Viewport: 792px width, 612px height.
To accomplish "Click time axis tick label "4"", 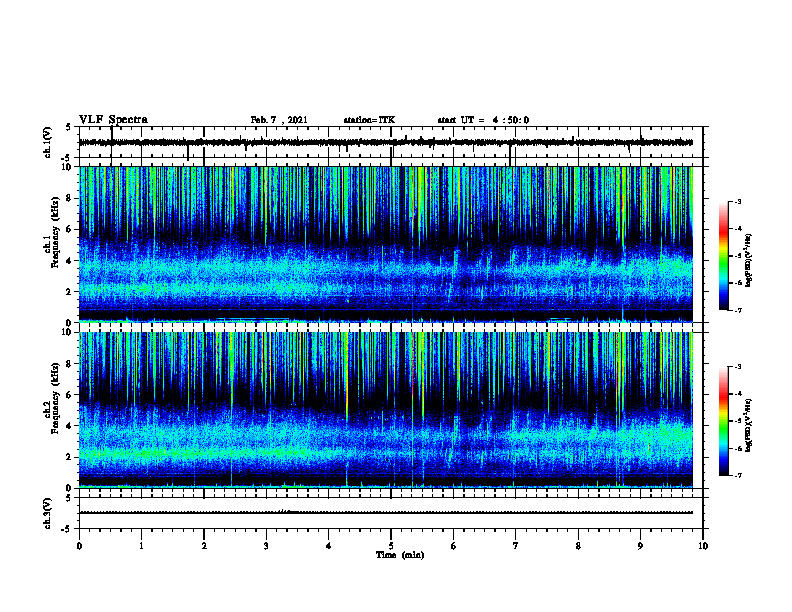I will [329, 546].
